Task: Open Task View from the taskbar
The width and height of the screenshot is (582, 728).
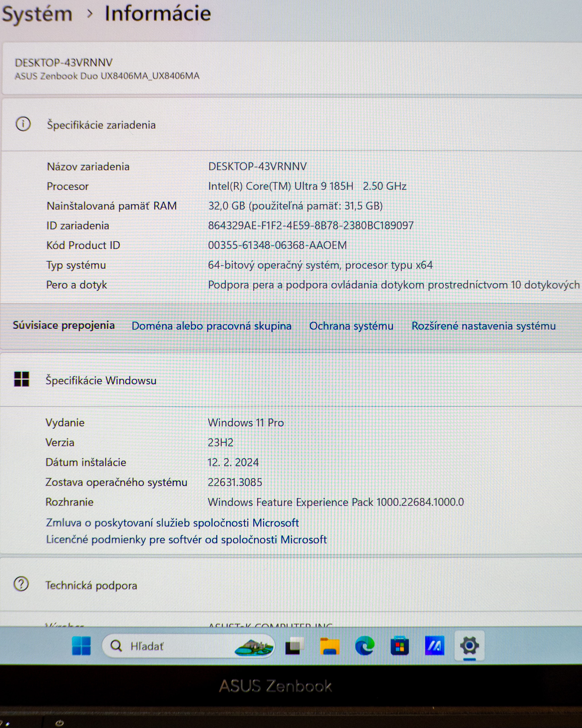Action: (294, 646)
